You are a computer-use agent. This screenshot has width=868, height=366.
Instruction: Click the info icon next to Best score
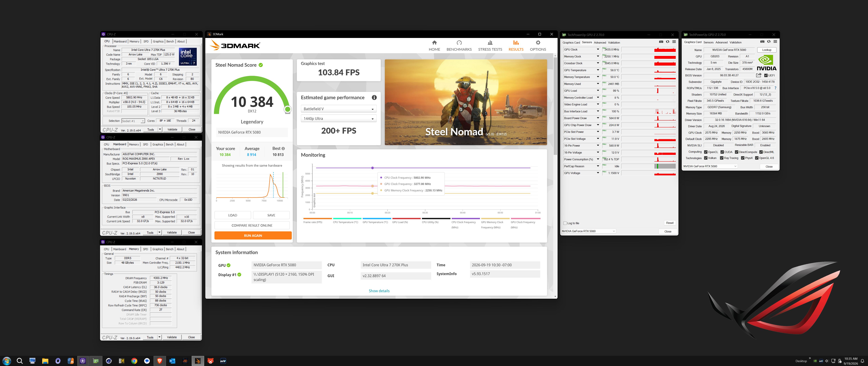click(x=283, y=148)
